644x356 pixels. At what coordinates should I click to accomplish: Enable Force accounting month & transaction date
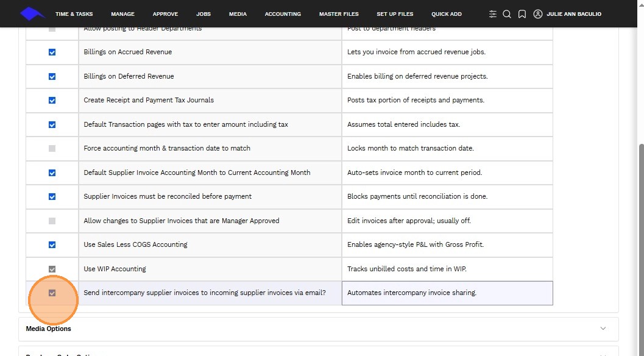52,149
